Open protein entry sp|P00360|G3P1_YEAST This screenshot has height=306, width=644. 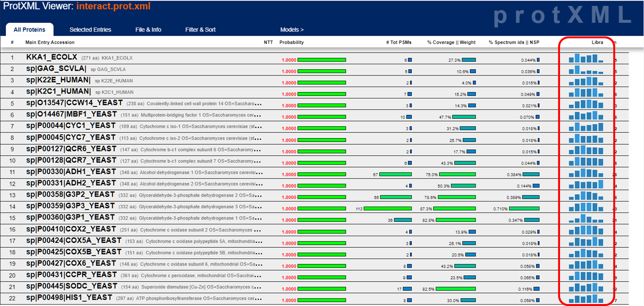pos(71,217)
